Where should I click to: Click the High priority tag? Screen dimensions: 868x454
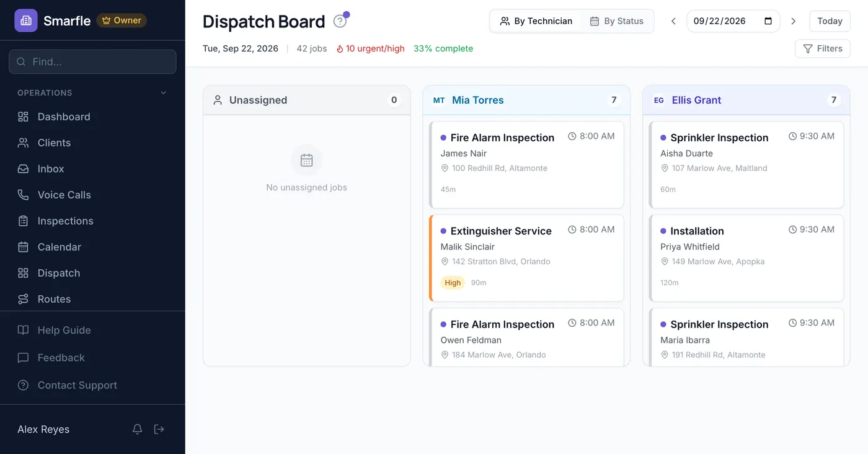click(x=453, y=283)
